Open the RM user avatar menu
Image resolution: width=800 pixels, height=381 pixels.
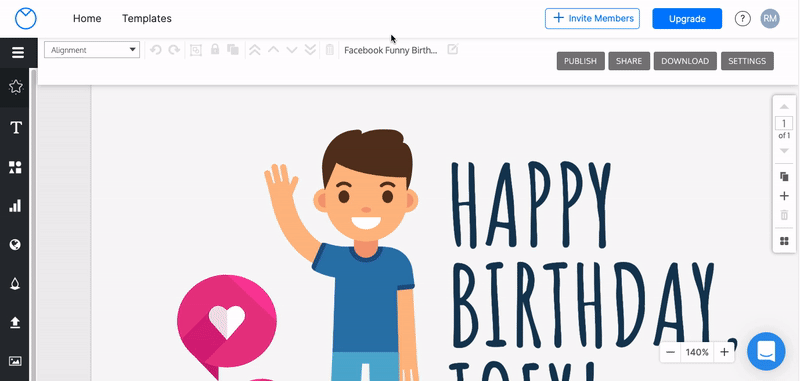point(770,19)
